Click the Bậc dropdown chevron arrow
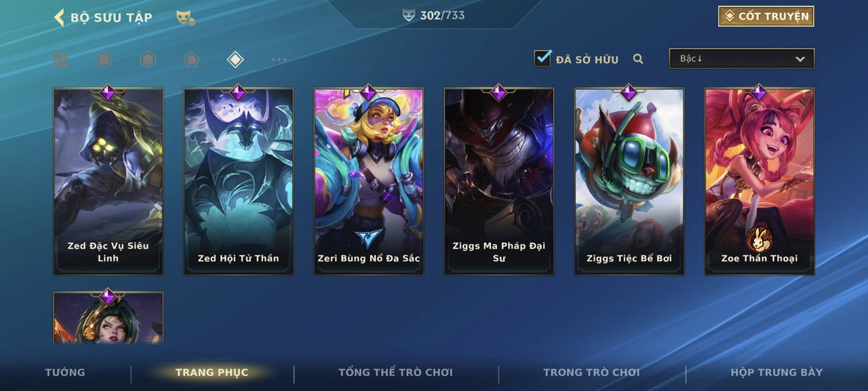This screenshot has width=868, height=391. coord(800,59)
